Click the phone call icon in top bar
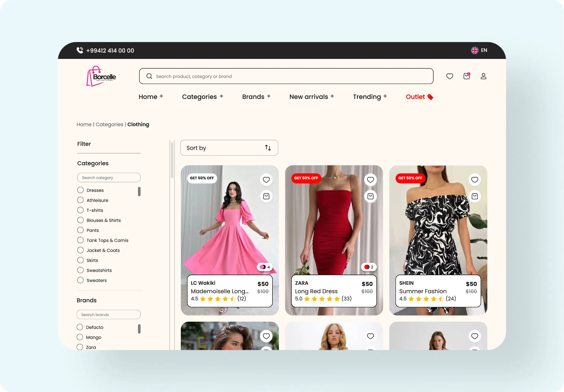Image resolution: width=564 pixels, height=392 pixels. click(x=80, y=50)
